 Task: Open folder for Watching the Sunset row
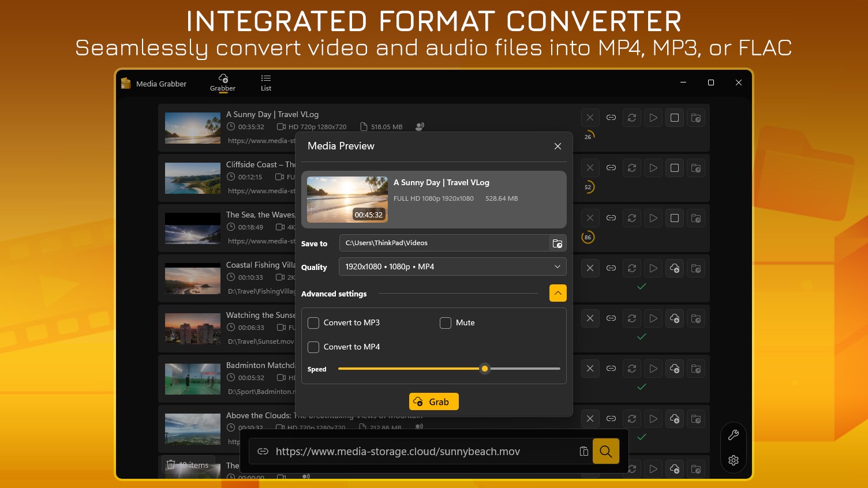[696, 318]
